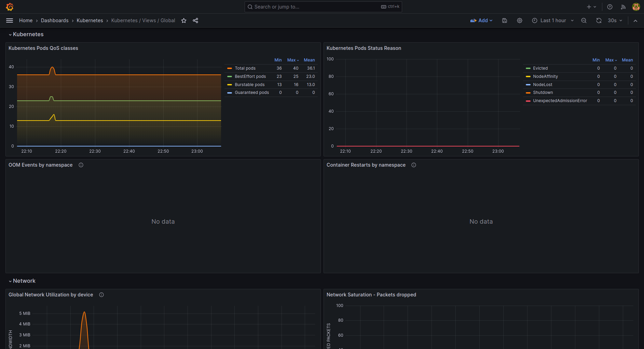Viewport: 644px width, 349px height.
Task: Open the Add panel menu
Action: click(481, 20)
